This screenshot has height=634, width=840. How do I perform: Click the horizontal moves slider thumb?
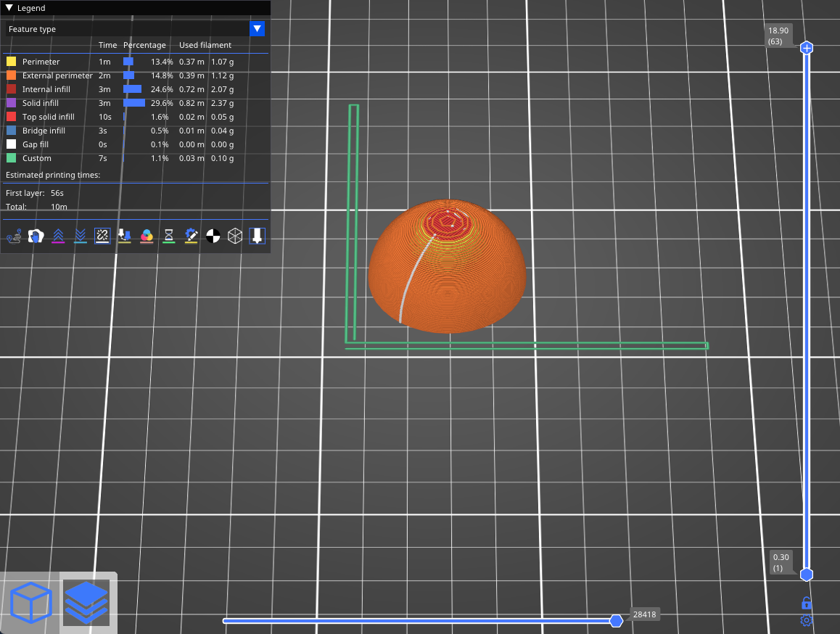tap(616, 621)
